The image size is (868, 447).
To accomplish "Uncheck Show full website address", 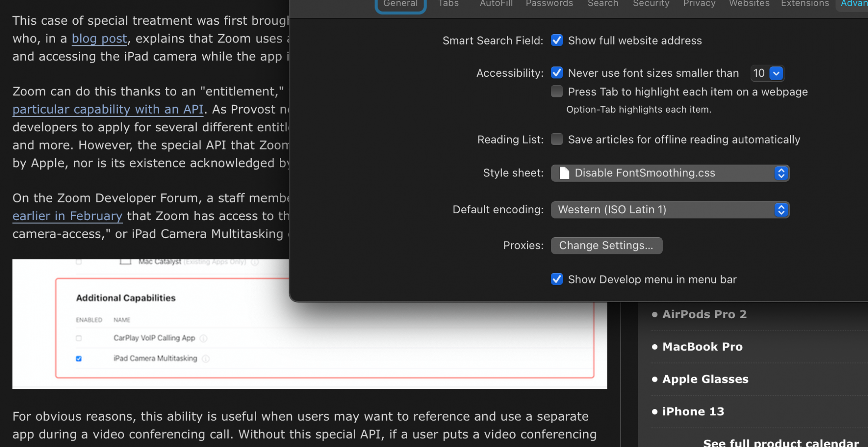I will tap(557, 40).
